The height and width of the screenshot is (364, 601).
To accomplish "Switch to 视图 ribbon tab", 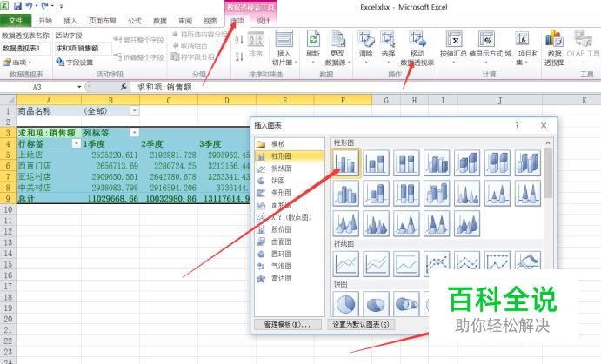I will (x=210, y=21).
